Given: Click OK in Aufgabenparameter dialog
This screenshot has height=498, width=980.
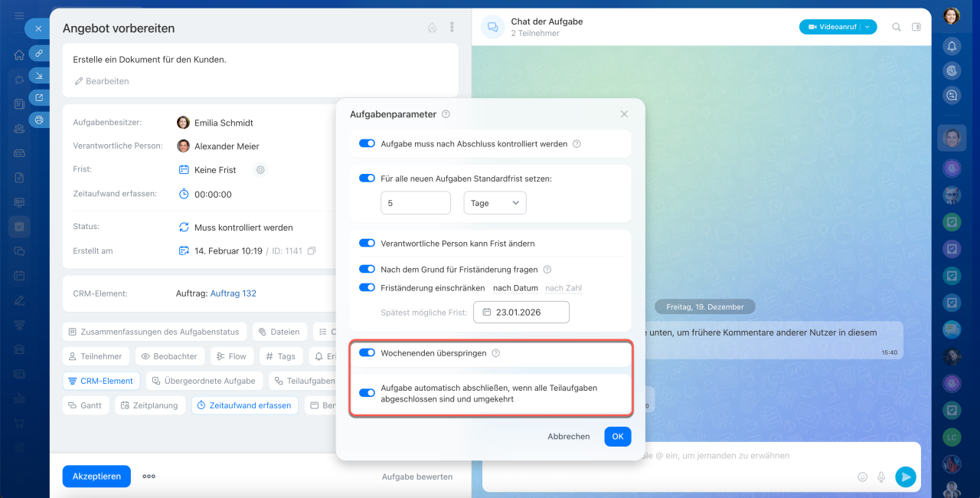Looking at the screenshot, I should pos(617,437).
